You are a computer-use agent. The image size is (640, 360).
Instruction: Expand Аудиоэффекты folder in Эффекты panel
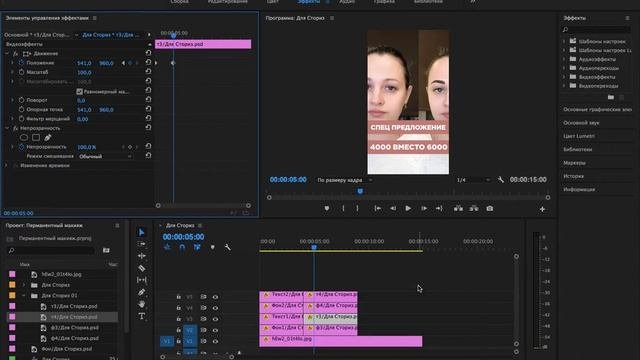click(564, 59)
